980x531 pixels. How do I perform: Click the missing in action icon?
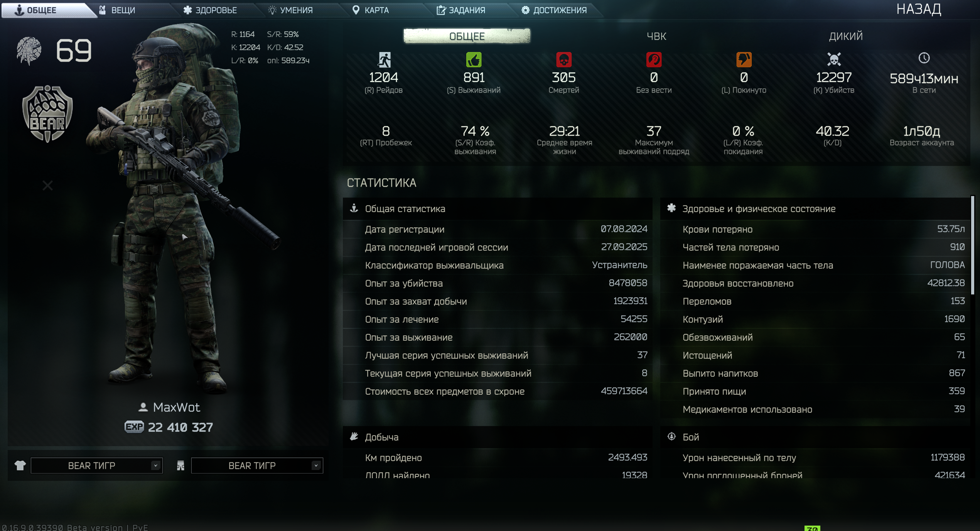pos(654,60)
